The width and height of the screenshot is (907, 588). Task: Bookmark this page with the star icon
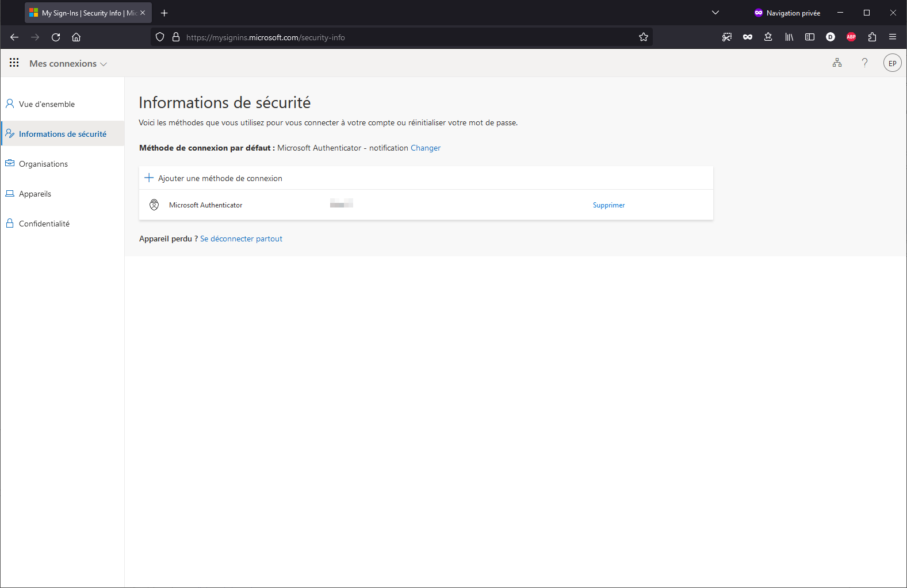[644, 37]
